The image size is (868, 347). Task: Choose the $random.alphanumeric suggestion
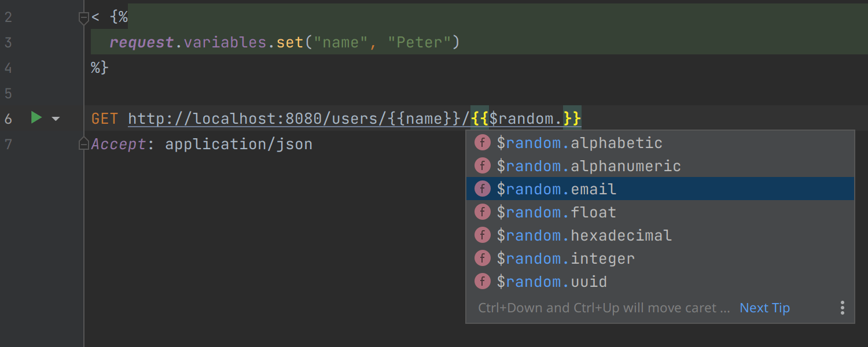tap(589, 166)
